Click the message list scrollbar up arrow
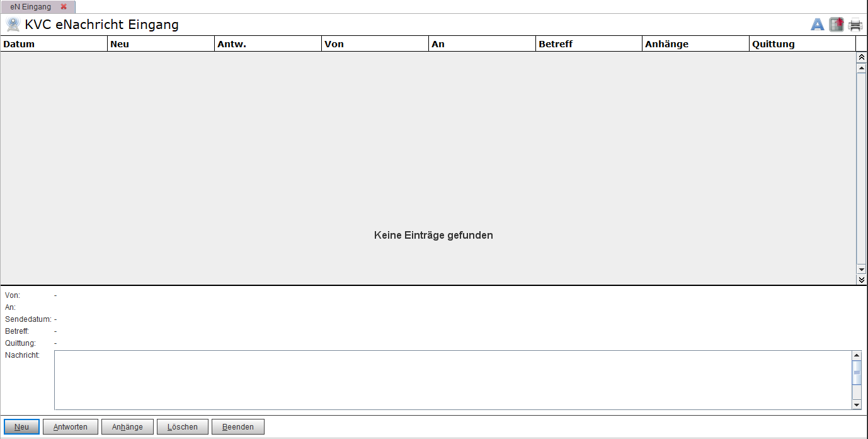Screen dimensions: 868x439 click(x=862, y=68)
